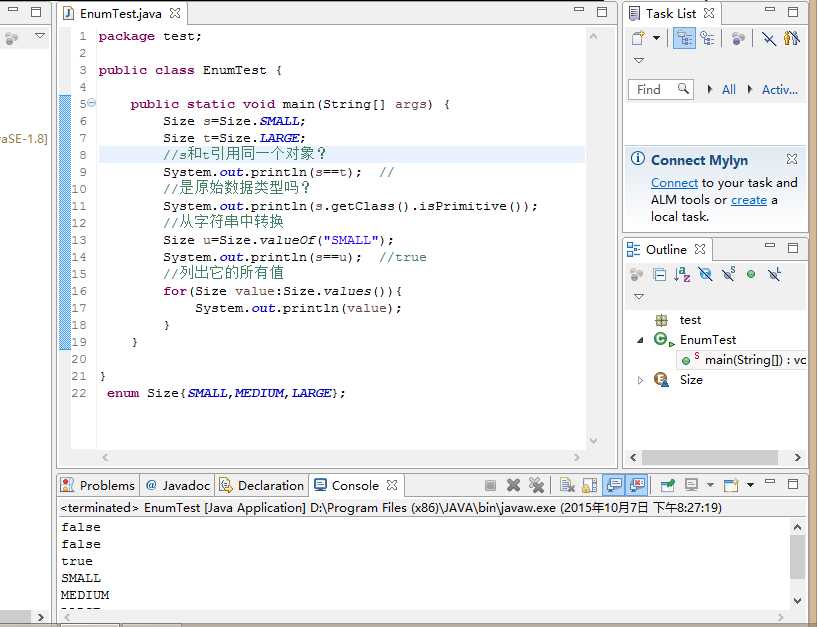
Task: Switch to the Task List tab
Action: coord(671,14)
